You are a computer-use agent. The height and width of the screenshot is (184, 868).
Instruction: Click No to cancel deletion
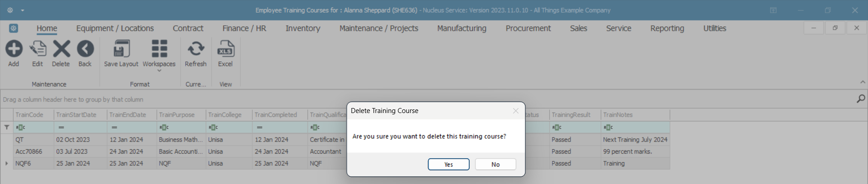coord(495,165)
